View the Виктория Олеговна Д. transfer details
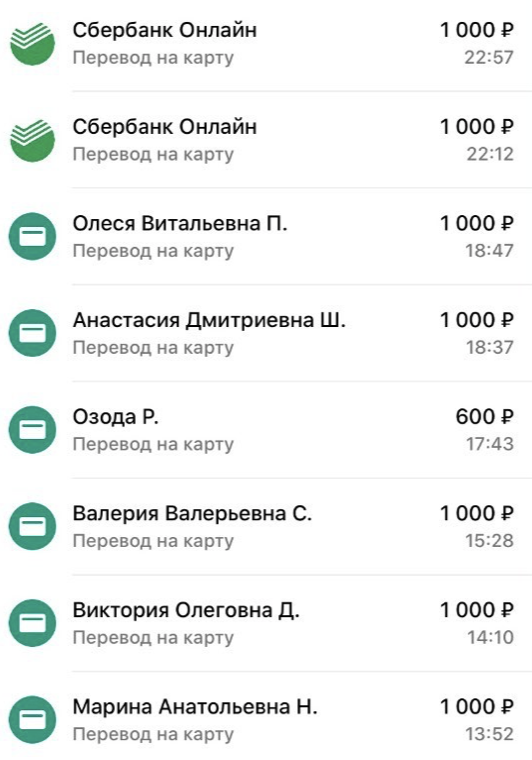The height and width of the screenshot is (760, 532). pyautogui.click(x=266, y=623)
